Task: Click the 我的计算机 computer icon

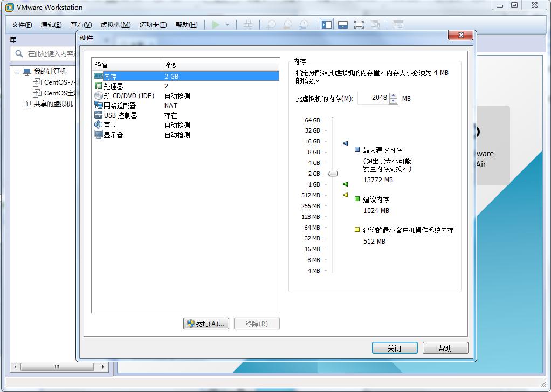Action: (x=27, y=72)
